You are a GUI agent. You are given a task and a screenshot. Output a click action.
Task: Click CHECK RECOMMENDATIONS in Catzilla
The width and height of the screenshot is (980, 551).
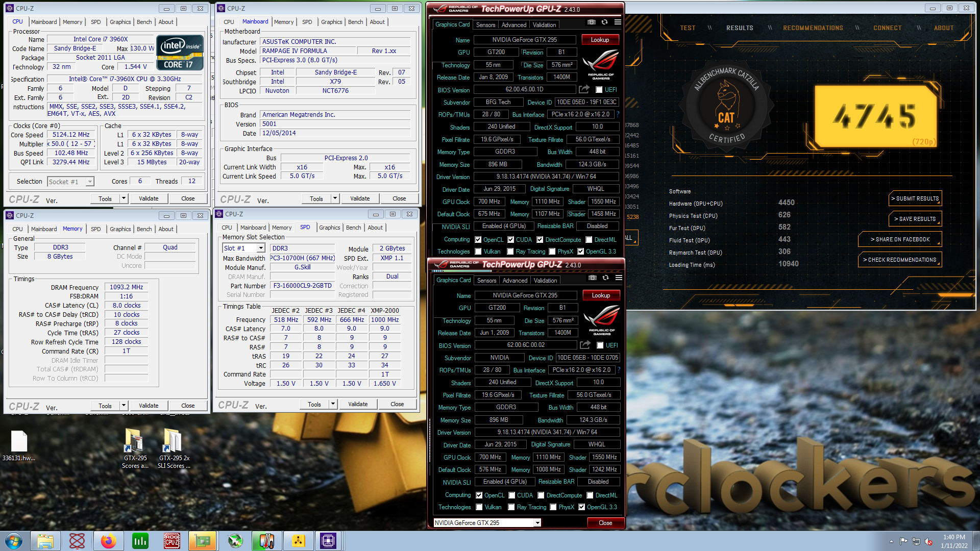pos(900,260)
